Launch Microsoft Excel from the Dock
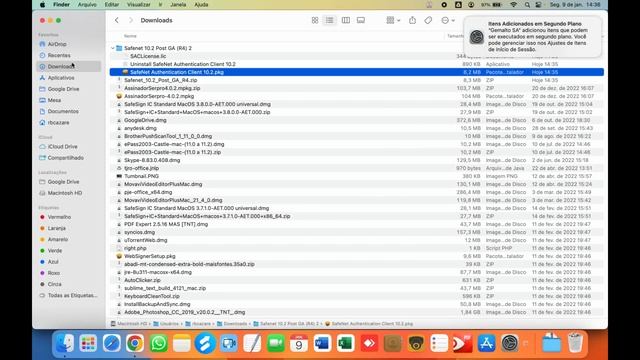The height and width of the screenshot is (360, 640). [x=346, y=343]
